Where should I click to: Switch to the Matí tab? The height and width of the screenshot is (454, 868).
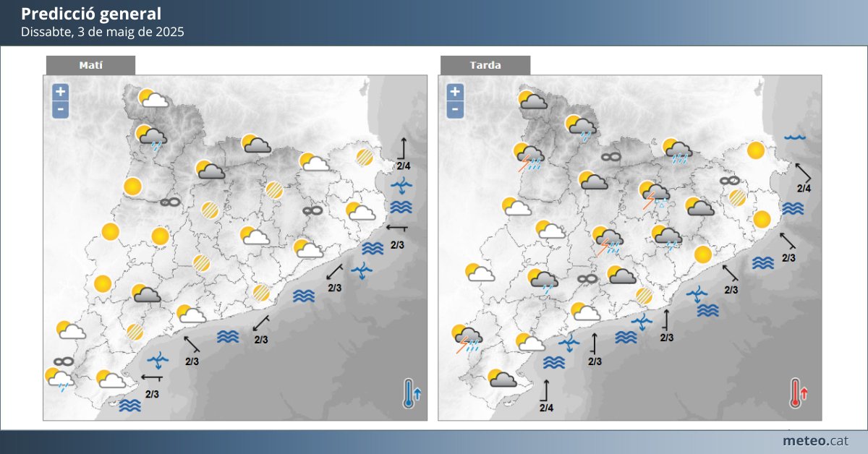(90, 65)
